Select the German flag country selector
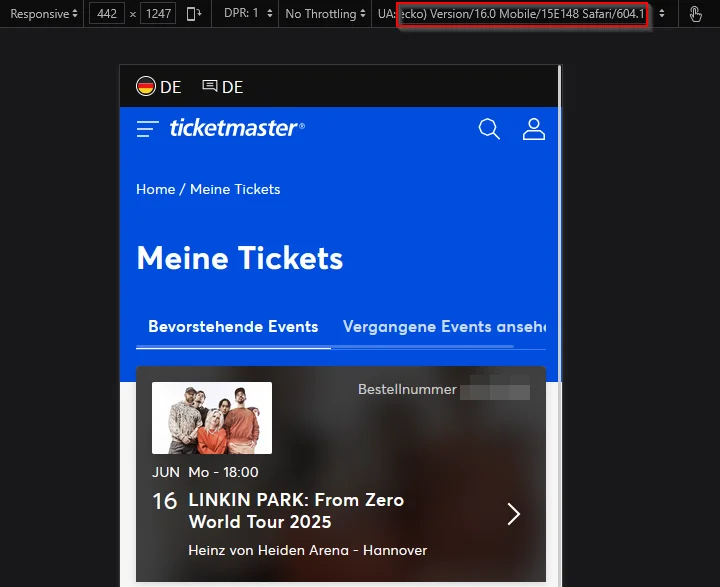The height and width of the screenshot is (587, 720). (x=158, y=86)
